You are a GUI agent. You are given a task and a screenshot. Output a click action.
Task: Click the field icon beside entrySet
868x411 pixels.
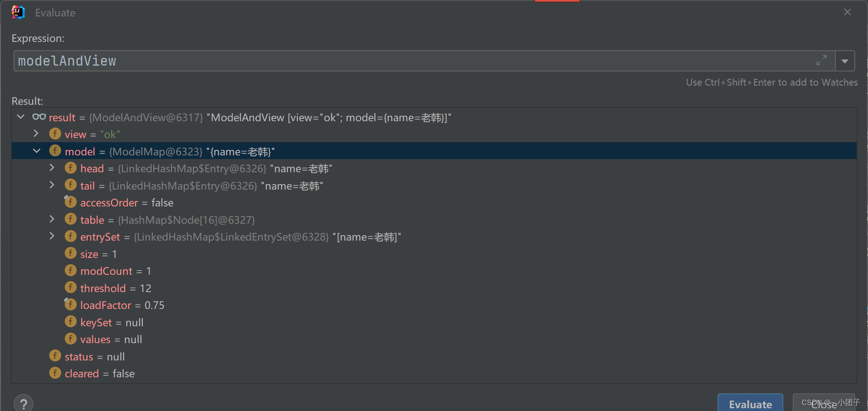(x=71, y=236)
